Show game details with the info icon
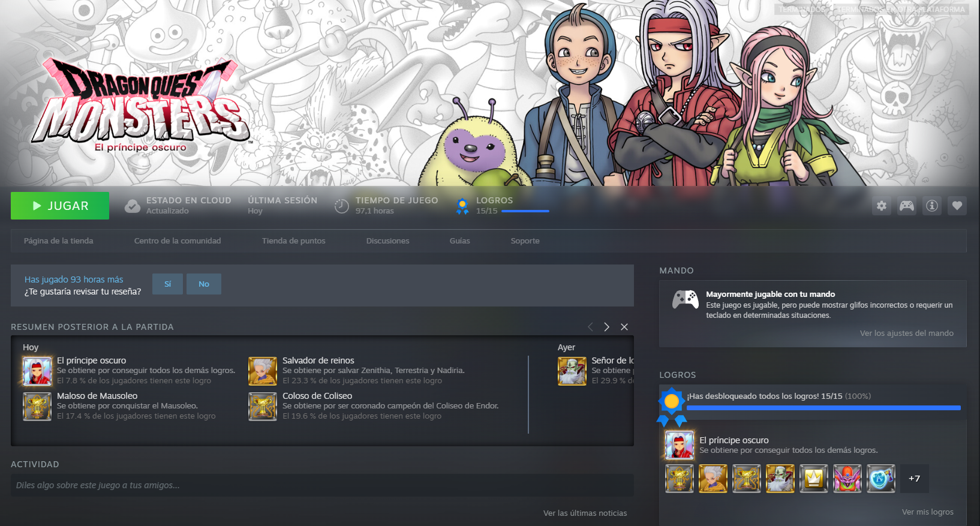The width and height of the screenshot is (980, 526). click(931, 206)
